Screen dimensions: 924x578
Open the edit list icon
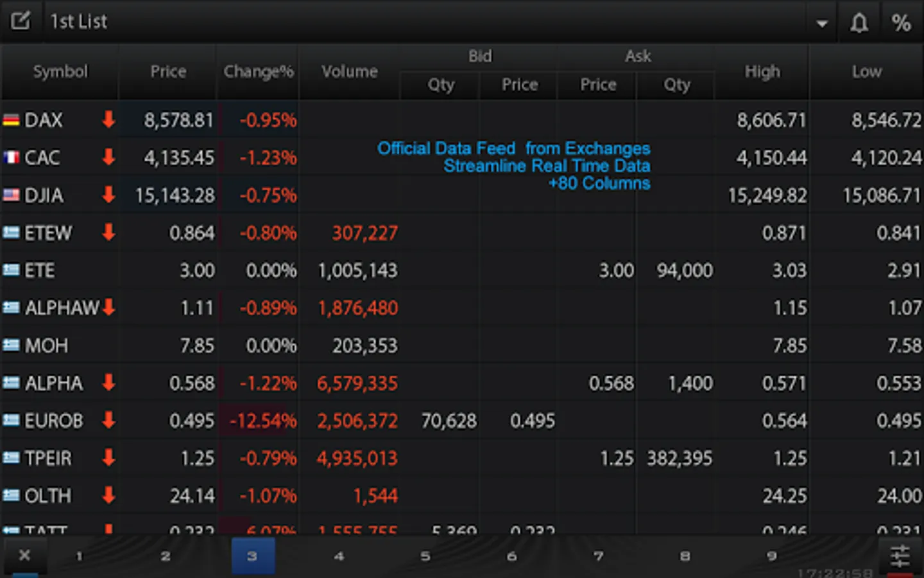[21, 21]
